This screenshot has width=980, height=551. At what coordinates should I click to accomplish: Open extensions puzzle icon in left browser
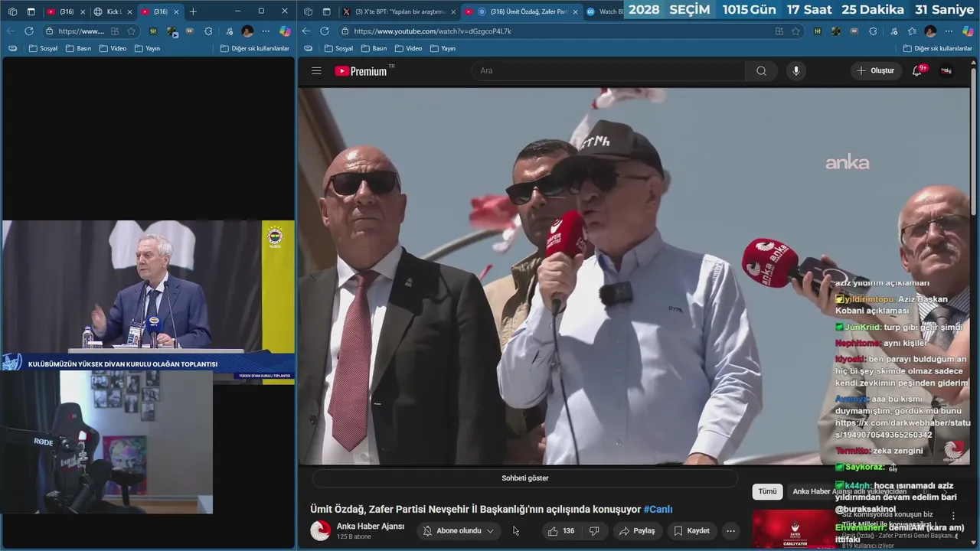pyautogui.click(x=208, y=31)
